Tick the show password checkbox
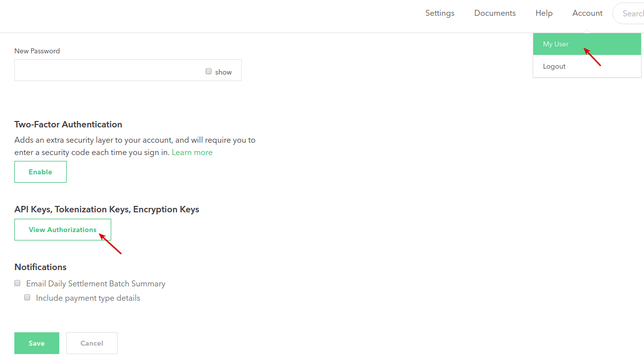Screen dimensions: 644x357 point(209,71)
